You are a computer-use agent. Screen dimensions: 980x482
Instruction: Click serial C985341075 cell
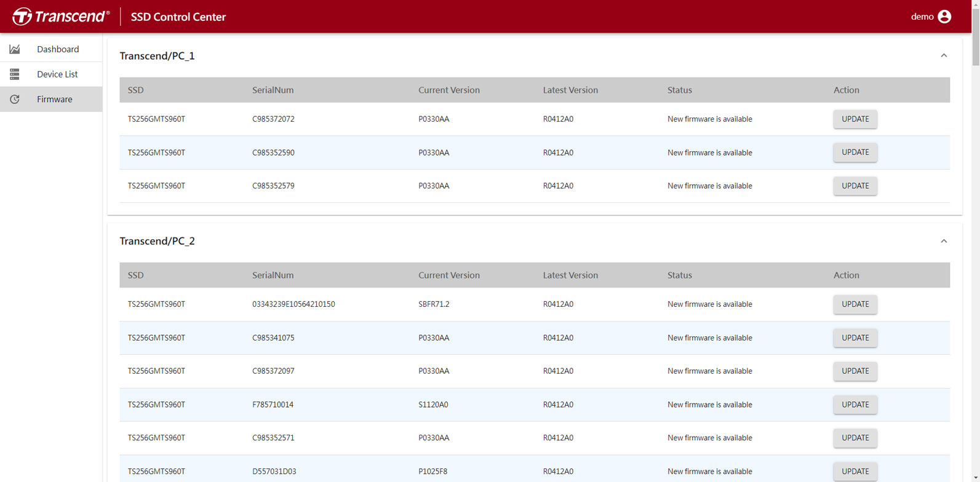[x=273, y=338]
